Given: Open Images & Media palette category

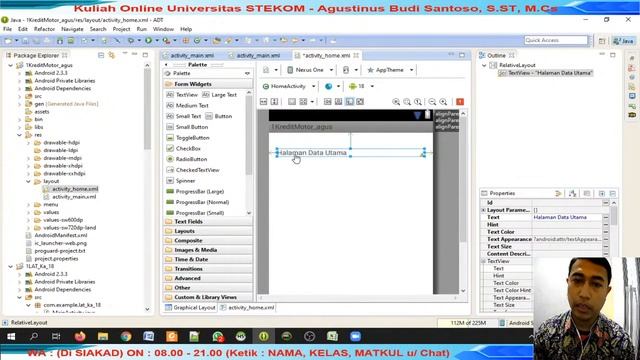Looking at the screenshot, I should tap(208, 250).
